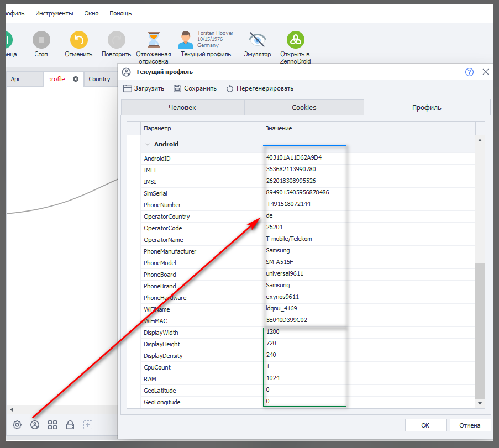This screenshot has width=499, height=448.
Task: Click DisplayWidth value 1280
Action: [273, 332]
